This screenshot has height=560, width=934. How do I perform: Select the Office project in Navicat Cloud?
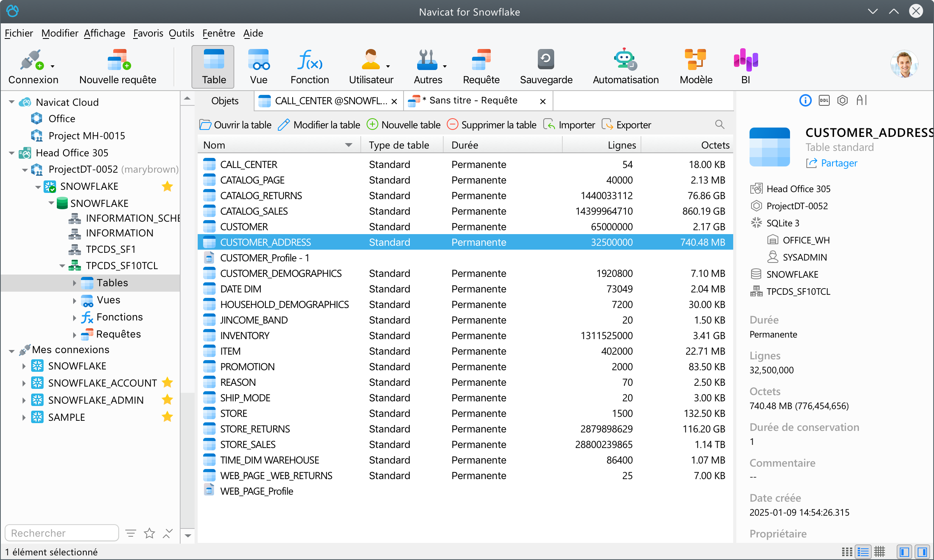pyautogui.click(x=61, y=119)
